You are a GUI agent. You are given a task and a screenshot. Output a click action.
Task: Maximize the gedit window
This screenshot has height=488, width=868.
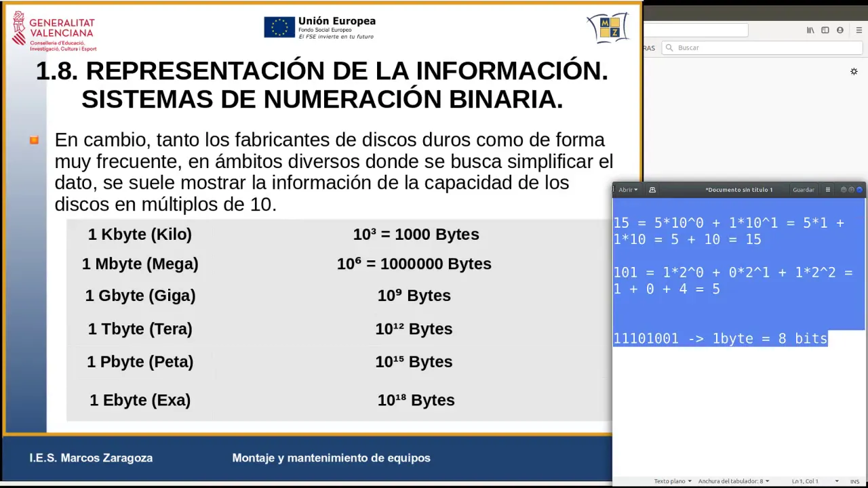pyautogui.click(x=852, y=190)
